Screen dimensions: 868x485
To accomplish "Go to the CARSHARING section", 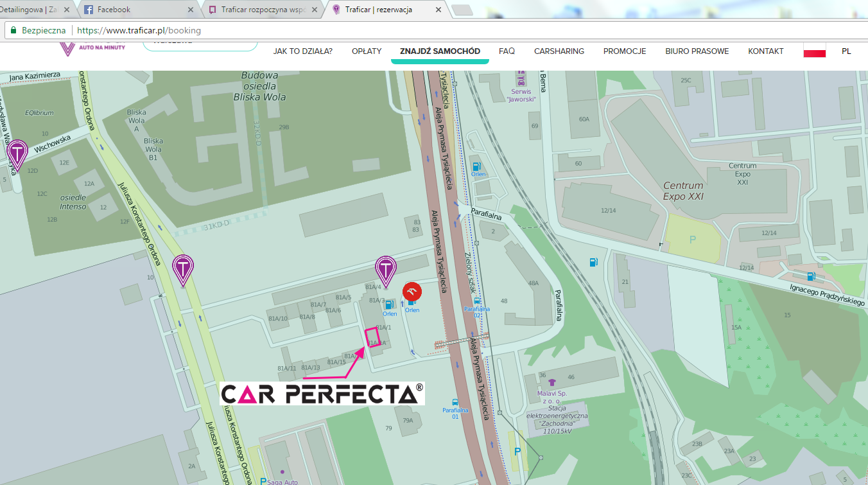I will coord(559,51).
